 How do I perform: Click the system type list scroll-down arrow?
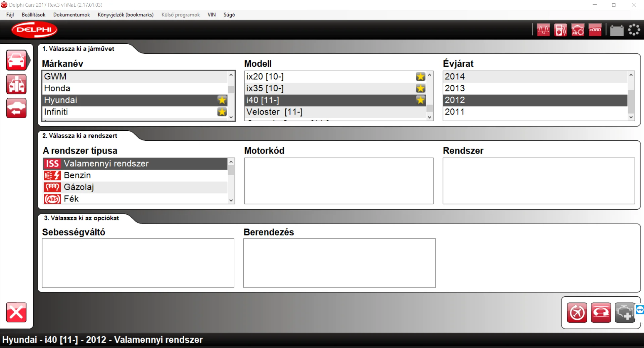pos(231,200)
